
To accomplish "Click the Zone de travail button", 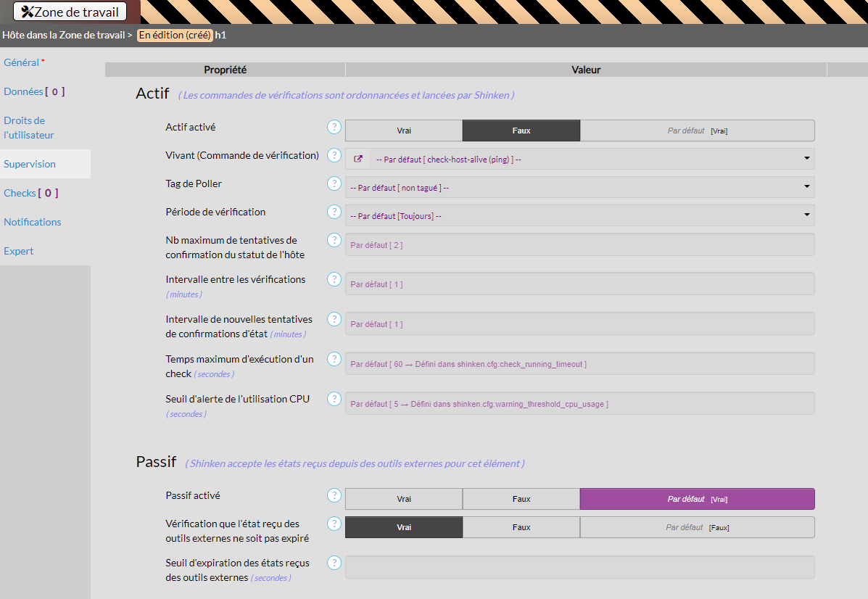I will (x=70, y=12).
